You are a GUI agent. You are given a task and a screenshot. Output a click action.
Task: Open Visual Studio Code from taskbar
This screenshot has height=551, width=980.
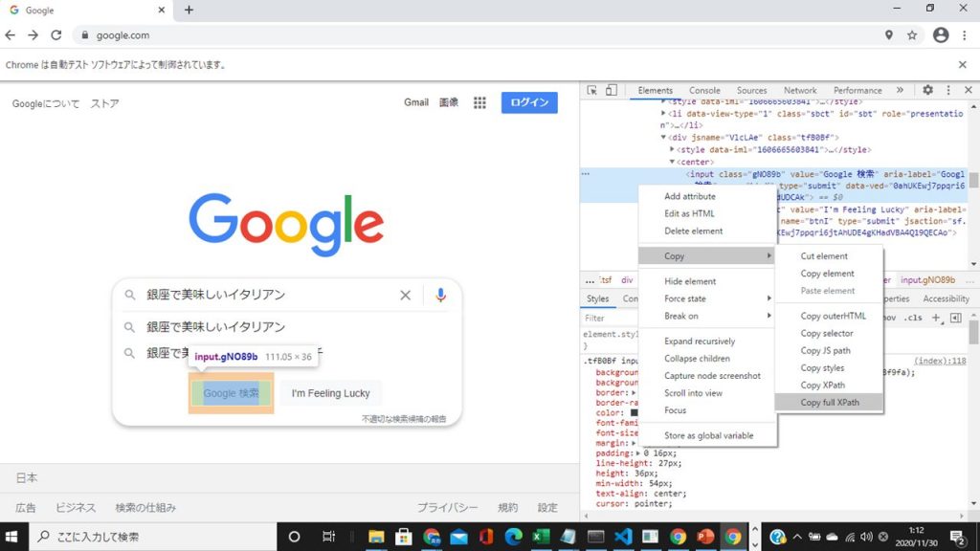pyautogui.click(x=624, y=537)
